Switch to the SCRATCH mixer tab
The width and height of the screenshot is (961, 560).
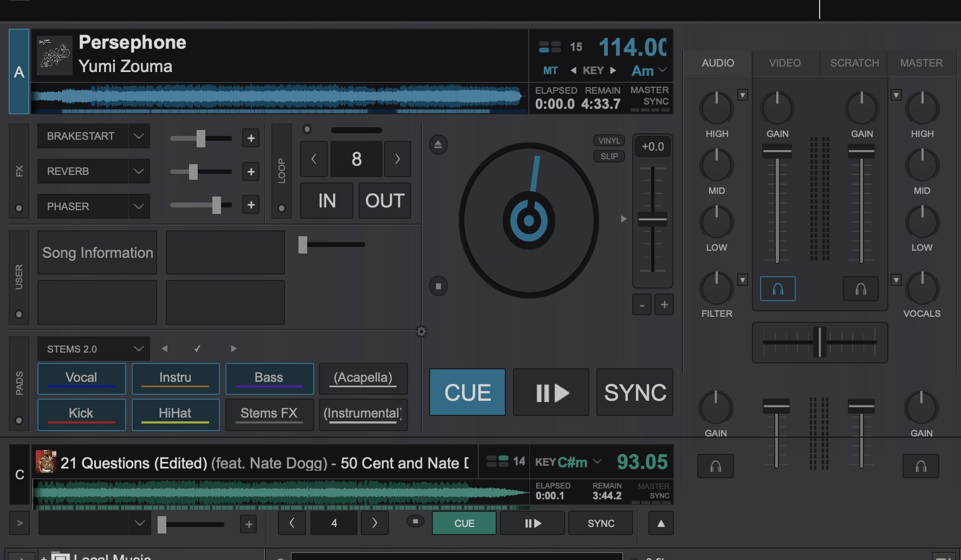coord(854,63)
